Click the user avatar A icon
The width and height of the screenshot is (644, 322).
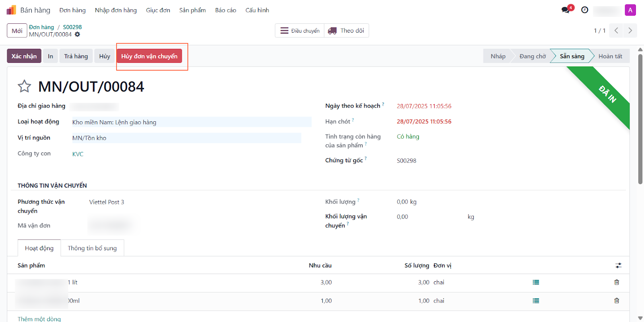point(630,10)
